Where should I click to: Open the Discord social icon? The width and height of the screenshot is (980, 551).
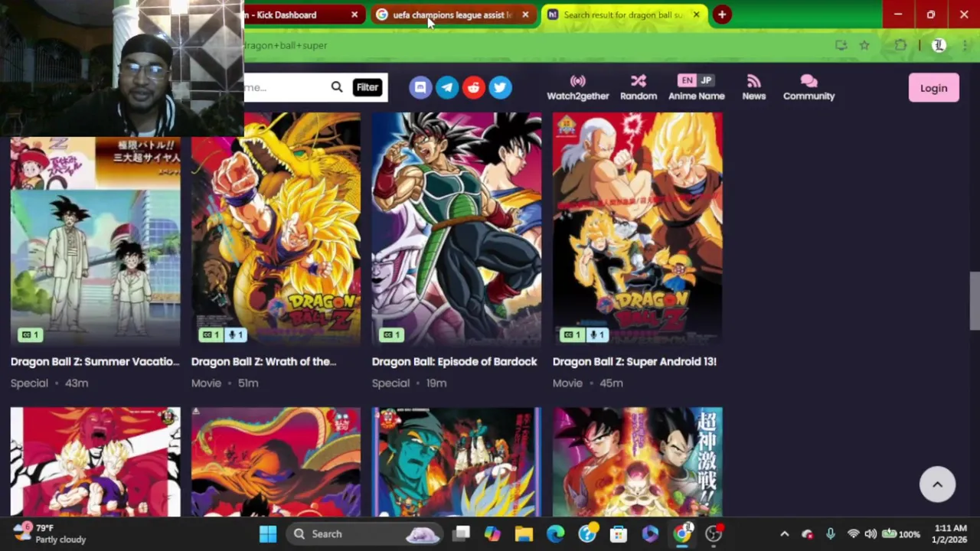[420, 87]
